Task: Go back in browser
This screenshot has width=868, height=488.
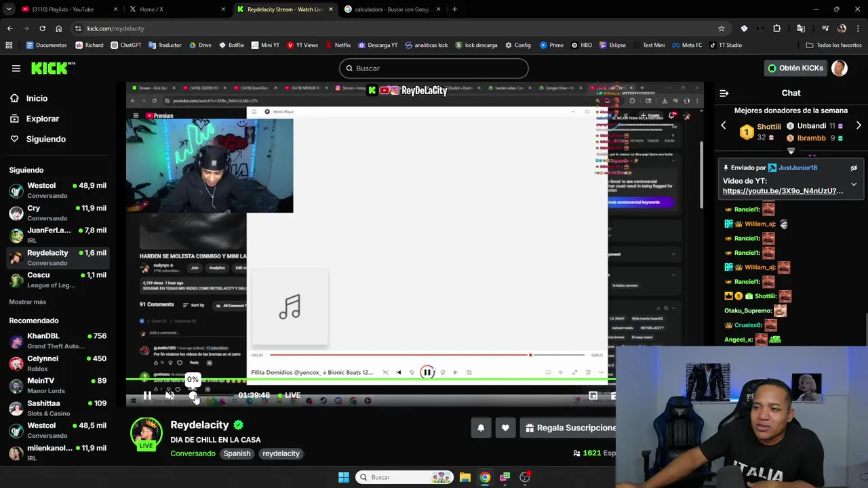Action: pos(9,28)
